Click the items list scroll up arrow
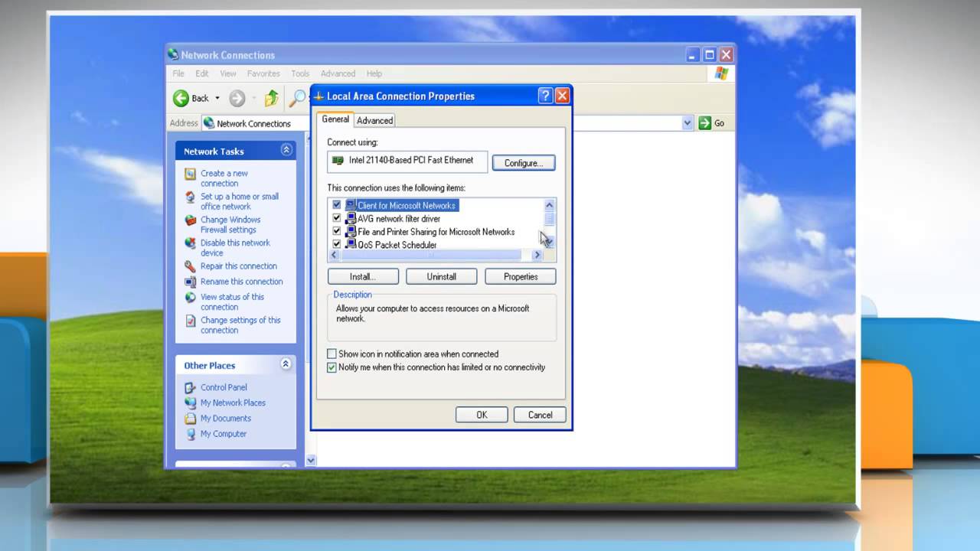Image resolution: width=980 pixels, height=551 pixels. [x=549, y=205]
